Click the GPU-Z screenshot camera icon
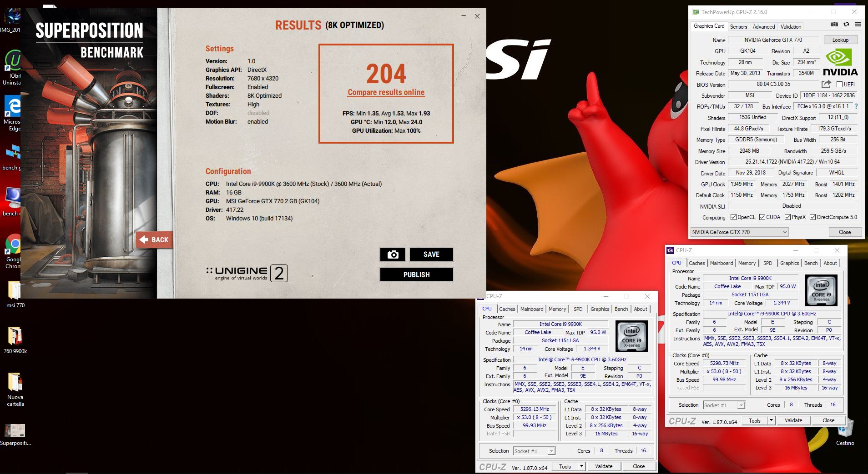 834,25
